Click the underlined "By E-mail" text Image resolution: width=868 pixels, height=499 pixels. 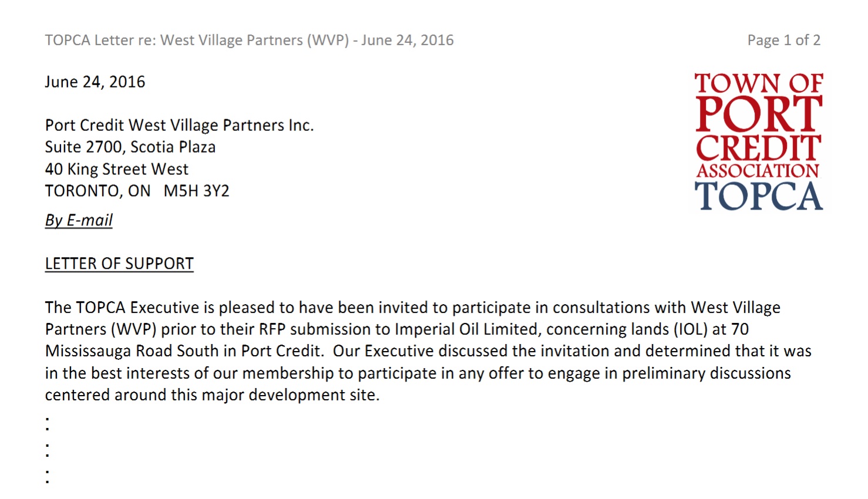79,220
